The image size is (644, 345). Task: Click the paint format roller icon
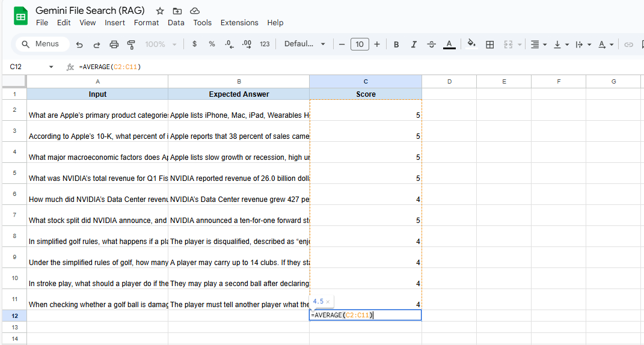click(131, 44)
